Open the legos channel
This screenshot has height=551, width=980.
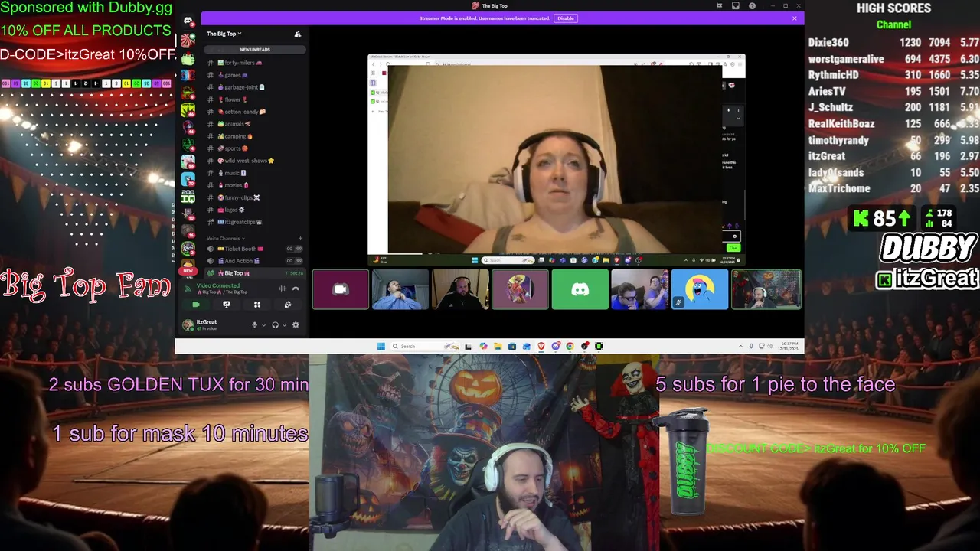pos(255,210)
